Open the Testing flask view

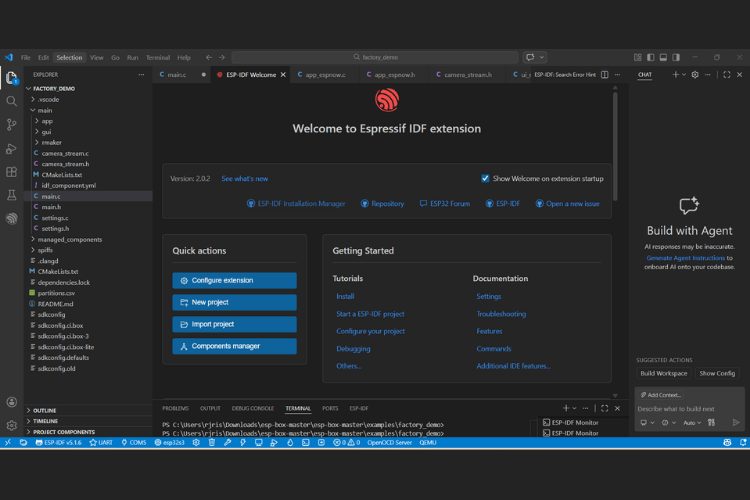(11, 195)
